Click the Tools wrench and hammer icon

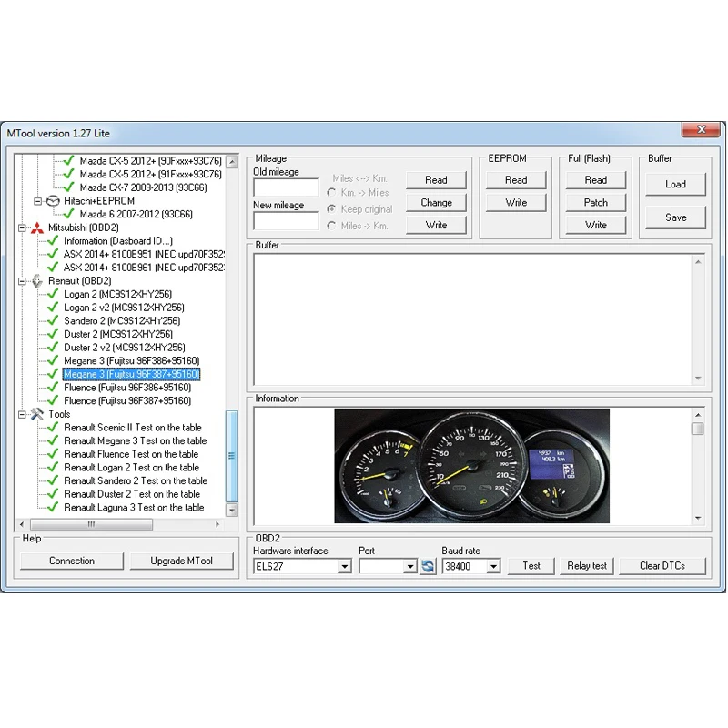[37, 414]
